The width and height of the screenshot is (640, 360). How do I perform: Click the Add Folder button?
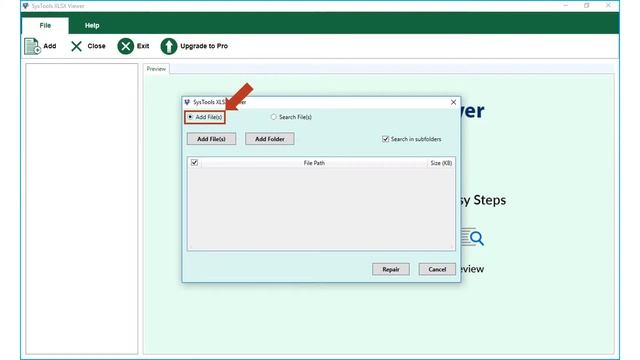pyautogui.click(x=270, y=139)
